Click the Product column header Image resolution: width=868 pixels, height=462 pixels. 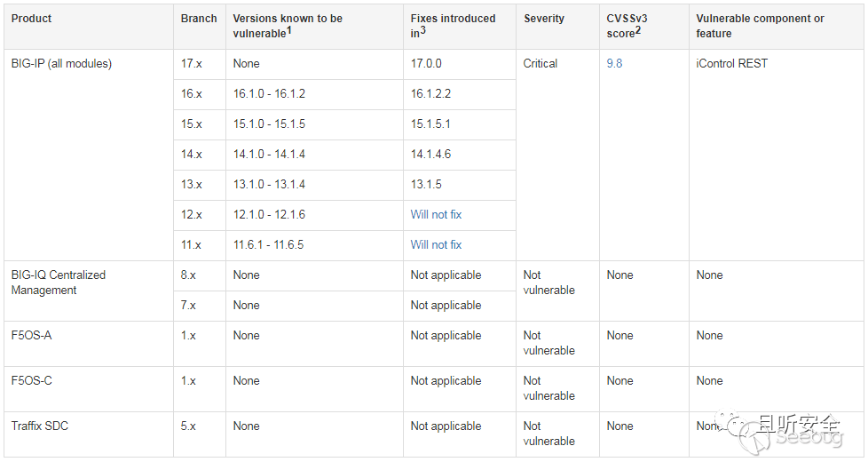(32, 19)
